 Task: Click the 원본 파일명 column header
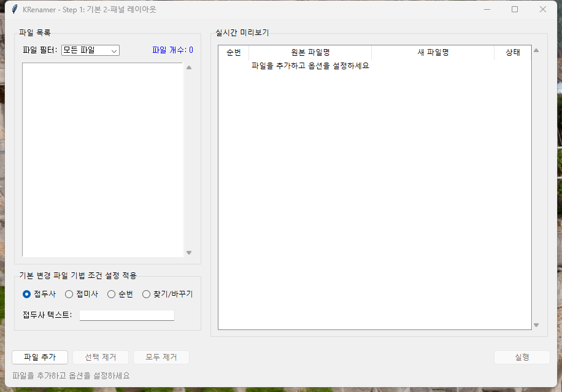(x=310, y=53)
